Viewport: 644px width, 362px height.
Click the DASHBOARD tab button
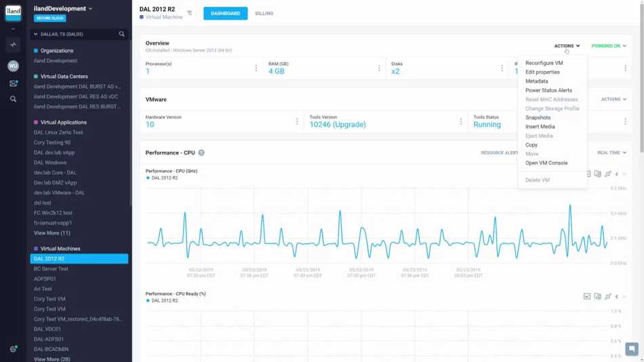tap(226, 13)
